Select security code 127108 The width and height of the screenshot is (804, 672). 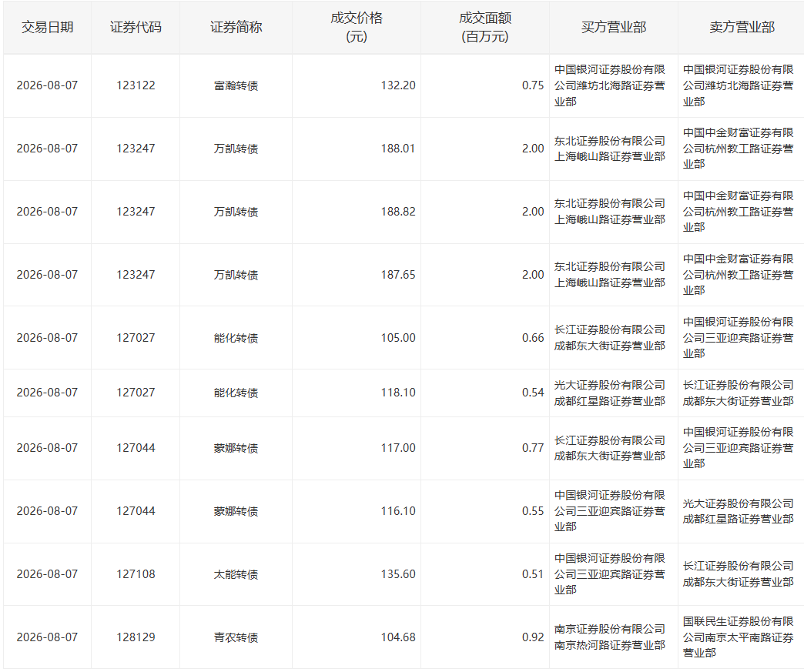point(136,574)
